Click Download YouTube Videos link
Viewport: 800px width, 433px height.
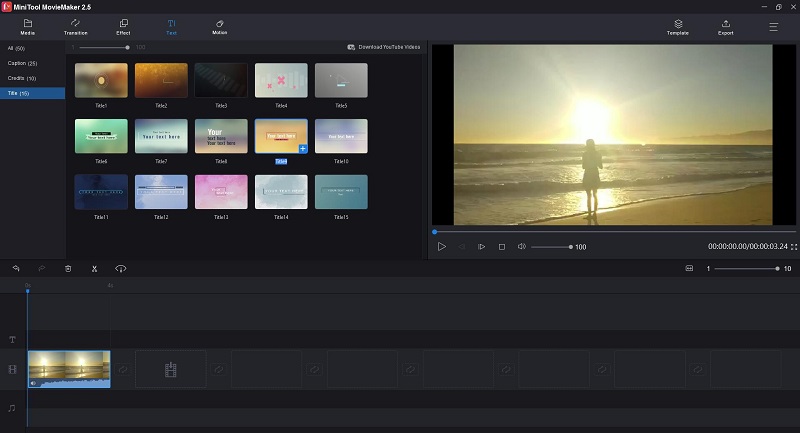(x=384, y=47)
